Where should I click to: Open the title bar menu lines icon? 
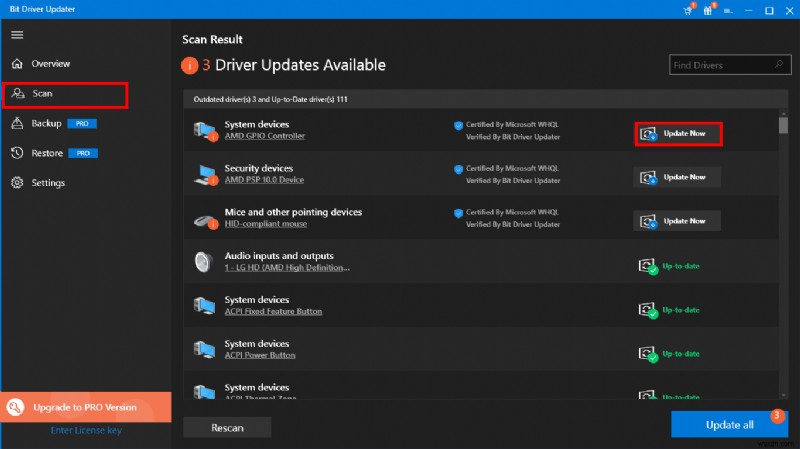click(x=728, y=11)
